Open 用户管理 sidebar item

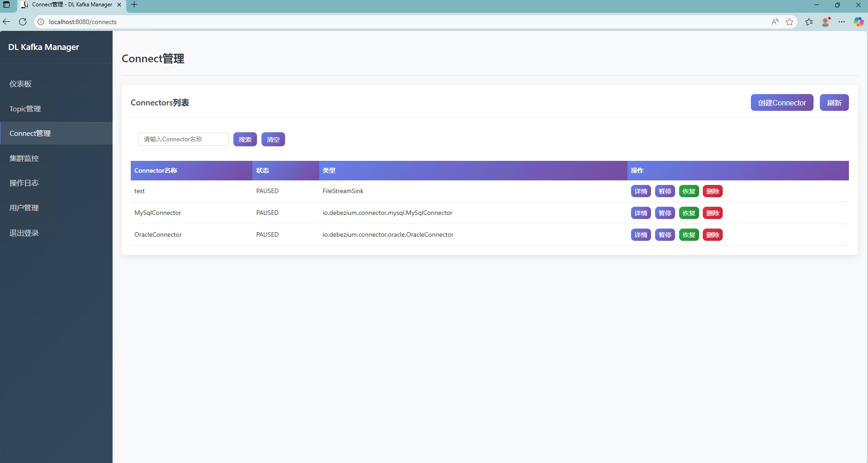56,208
